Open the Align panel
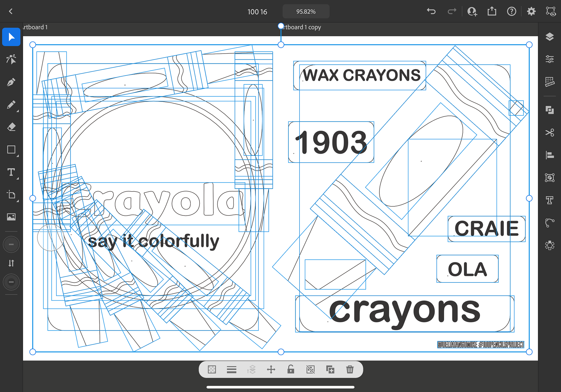 pos(550,155)
